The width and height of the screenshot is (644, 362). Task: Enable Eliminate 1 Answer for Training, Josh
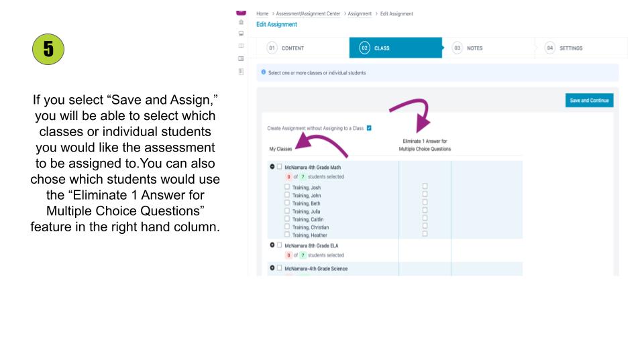(x=425, y=186)
